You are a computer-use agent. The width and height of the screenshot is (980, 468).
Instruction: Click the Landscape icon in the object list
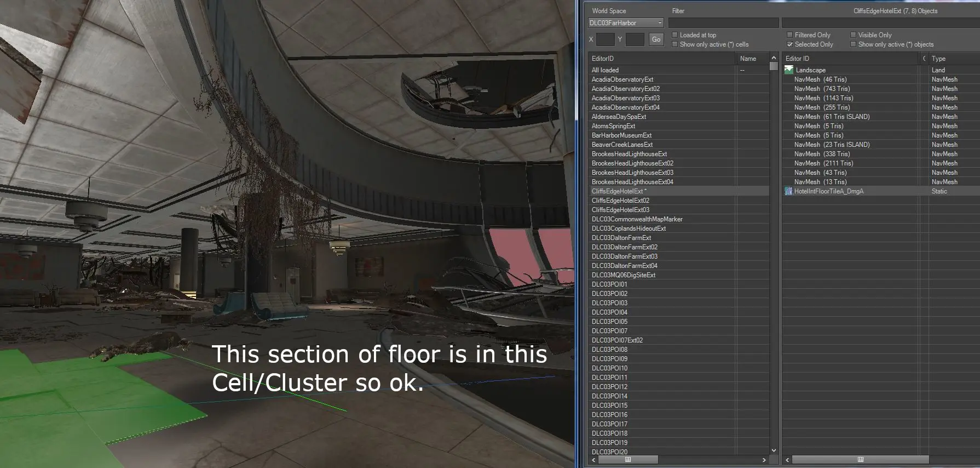(789, 70)
